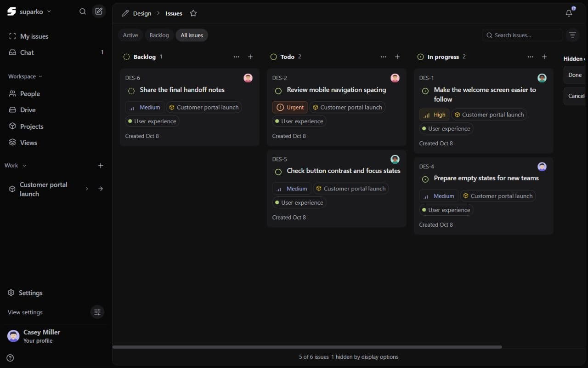
Task: Click Customer portal launch tag on DES-4 card
Action: point(498,196)
